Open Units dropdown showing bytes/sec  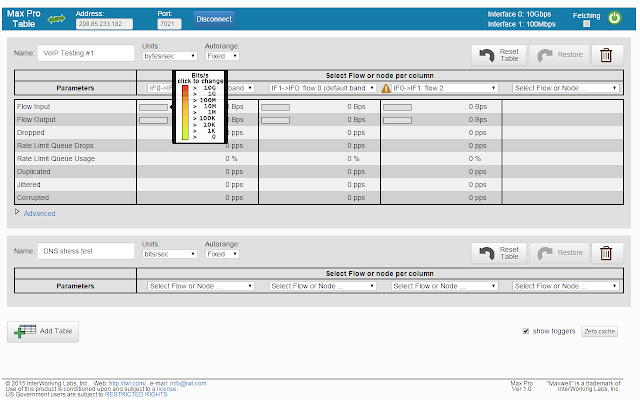pyautogui.click(x=170, y=56)
